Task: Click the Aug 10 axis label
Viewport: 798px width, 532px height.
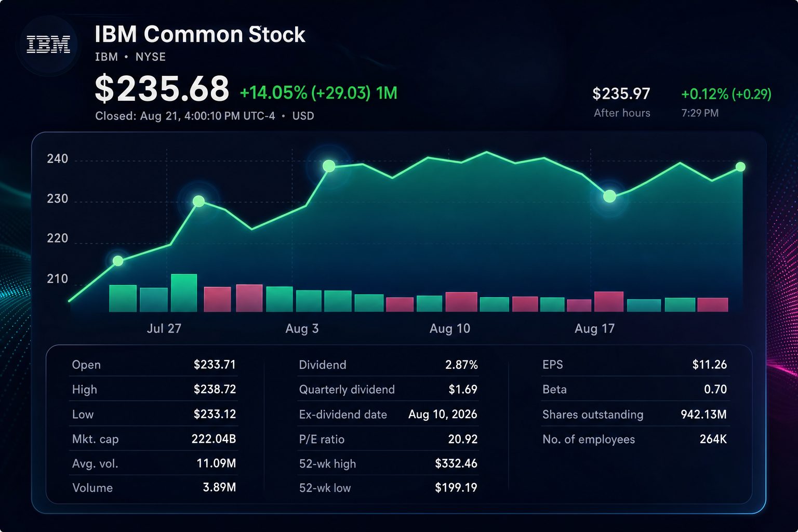Action: click(450, 328)
